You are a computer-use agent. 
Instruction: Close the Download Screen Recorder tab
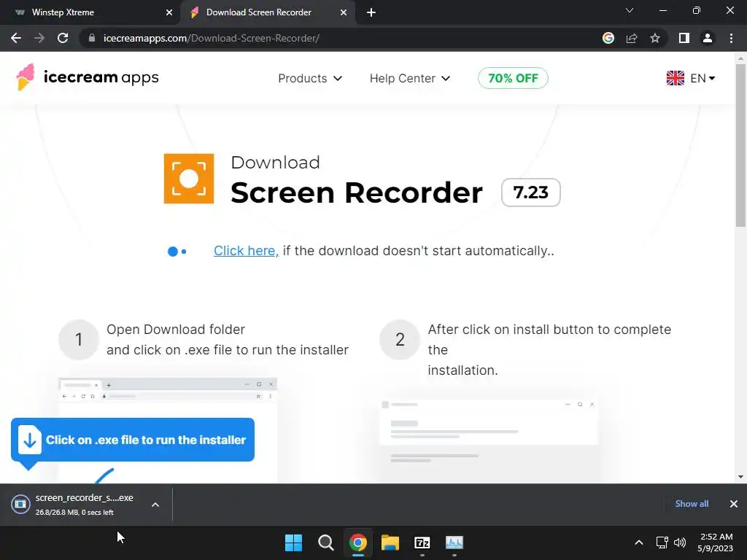coord(344,12)
